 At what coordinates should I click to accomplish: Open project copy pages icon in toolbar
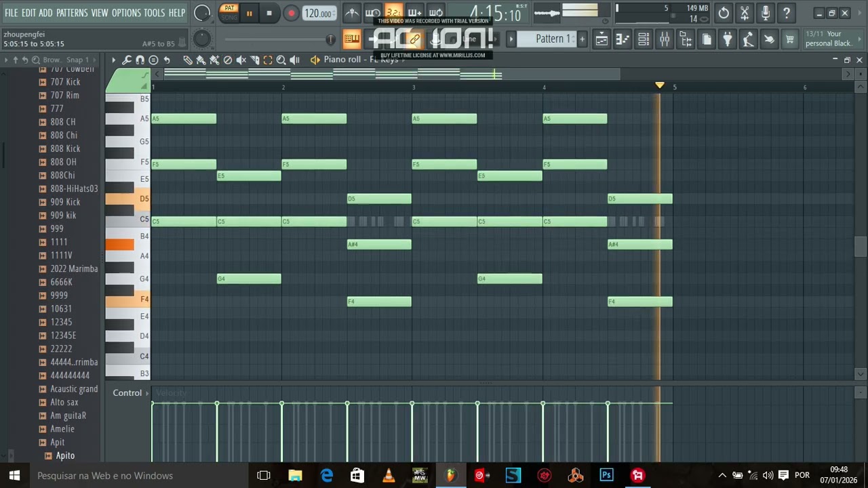point(707,39)
